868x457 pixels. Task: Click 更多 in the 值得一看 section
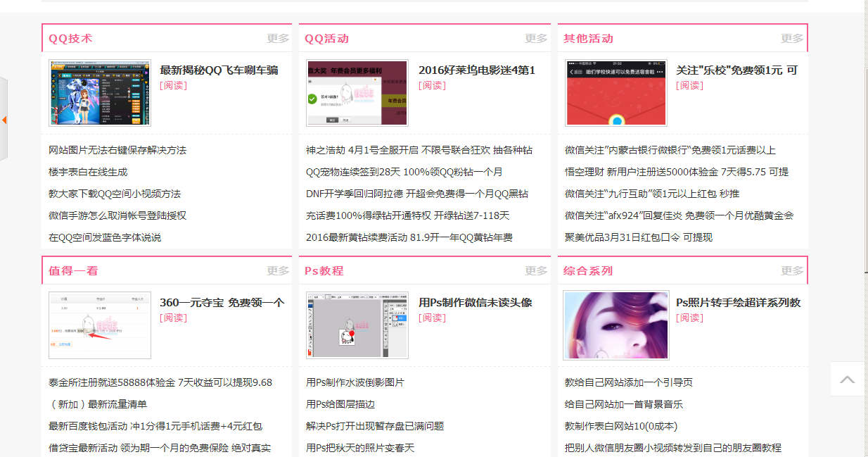click(x=278, y=271)
